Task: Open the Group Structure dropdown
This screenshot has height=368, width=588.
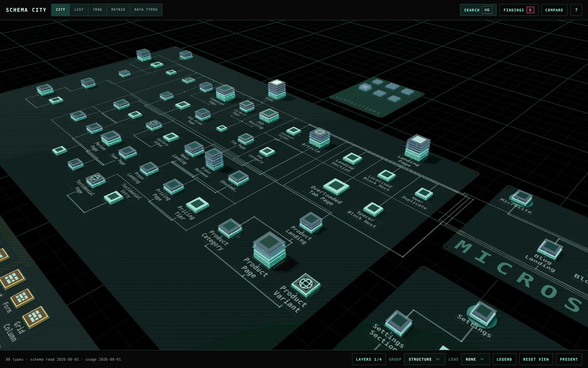Action: pos(424,359)
